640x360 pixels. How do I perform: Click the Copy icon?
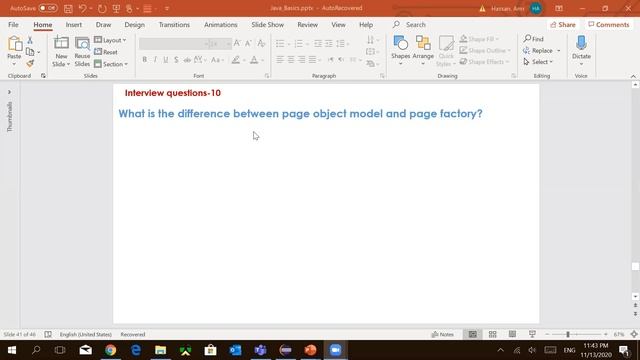(30, 52)
